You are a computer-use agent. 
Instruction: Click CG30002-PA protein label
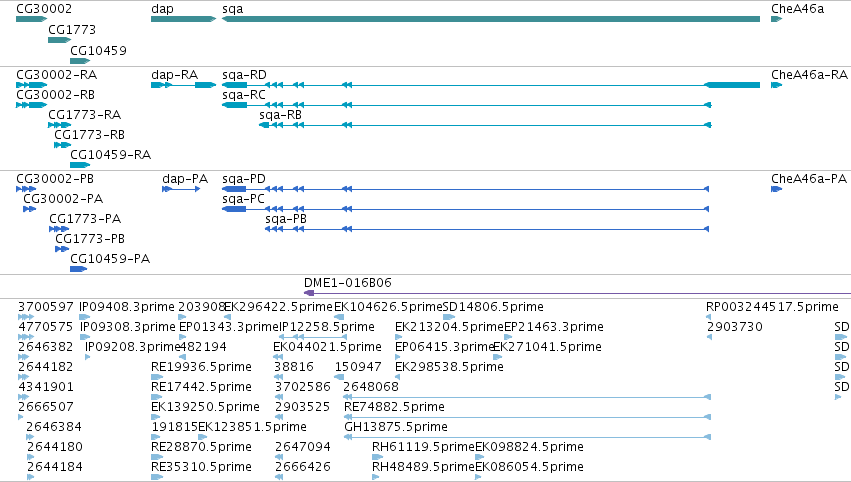[x=63, y=199]
